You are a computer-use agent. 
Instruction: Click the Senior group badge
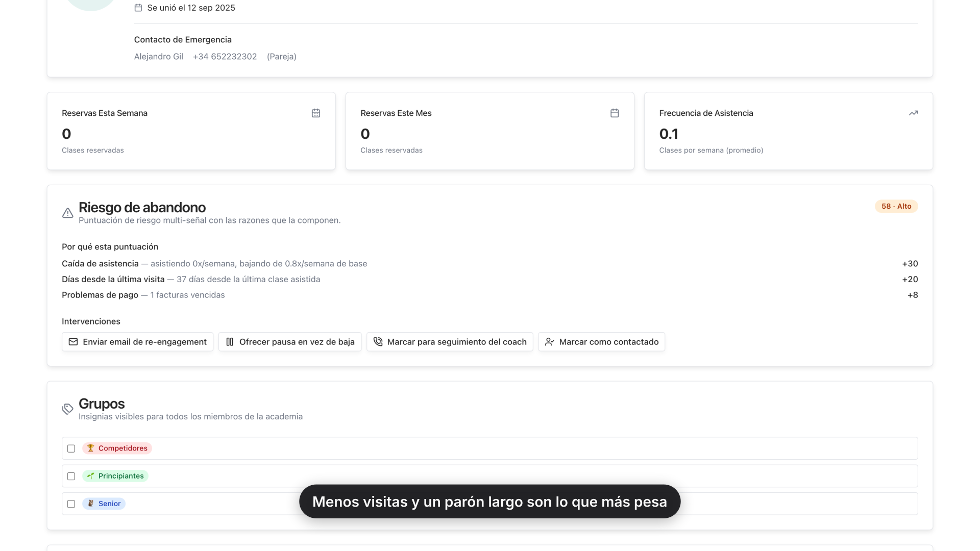tap(104, 504)
